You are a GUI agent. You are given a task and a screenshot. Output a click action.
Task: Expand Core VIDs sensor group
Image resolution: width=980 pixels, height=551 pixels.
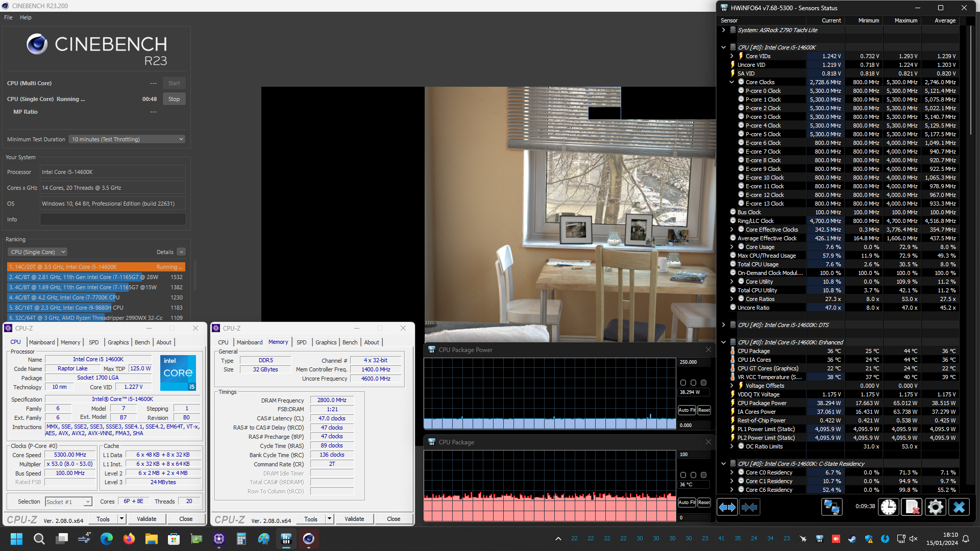(731, 56)
